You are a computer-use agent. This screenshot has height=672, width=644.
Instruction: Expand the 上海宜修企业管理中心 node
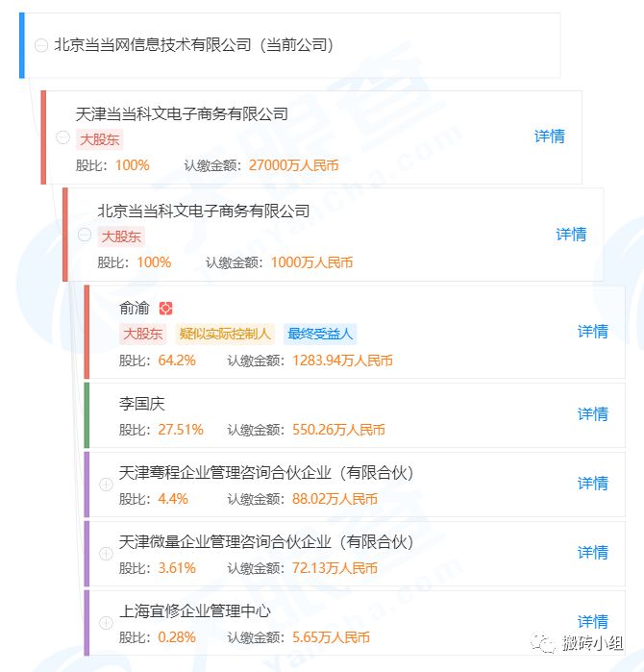click(106, 623)
